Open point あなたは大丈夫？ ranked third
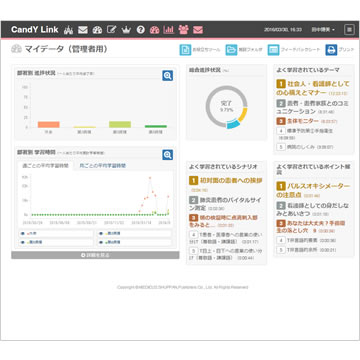360x360 pixels. (311, 227)
